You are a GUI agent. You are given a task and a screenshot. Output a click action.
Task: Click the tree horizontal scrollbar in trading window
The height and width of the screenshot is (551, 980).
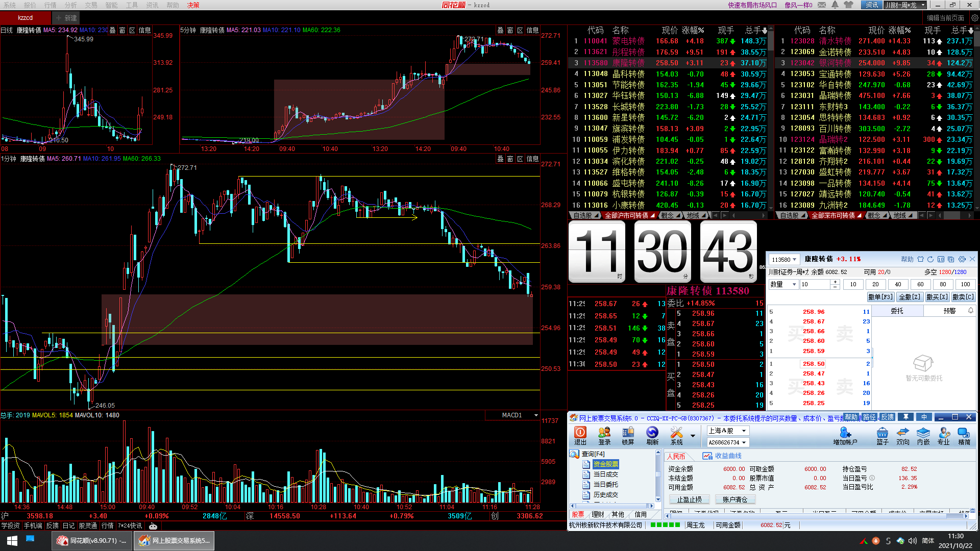(612, 506)
